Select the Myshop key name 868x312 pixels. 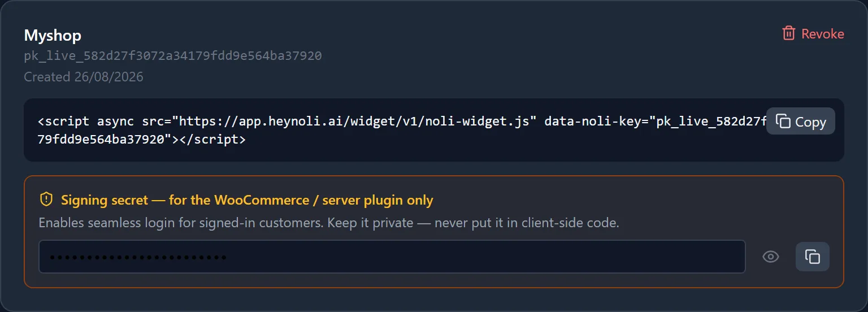53,36
